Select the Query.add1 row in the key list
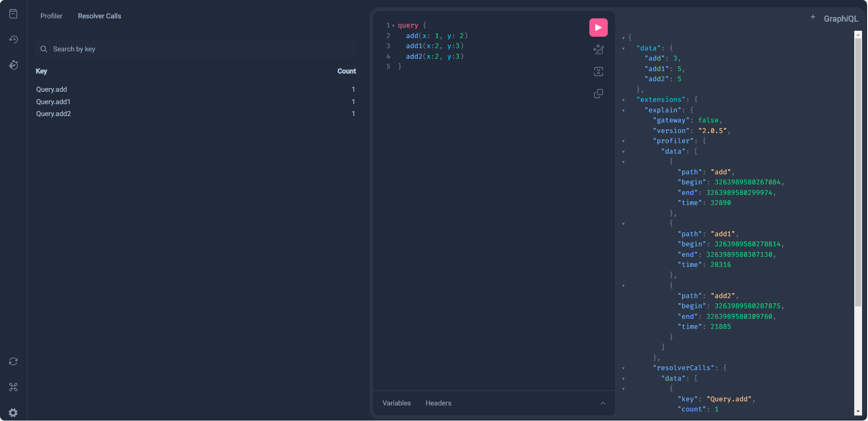The width and height of the screenshot is (868, 421). tap(53, 101)
